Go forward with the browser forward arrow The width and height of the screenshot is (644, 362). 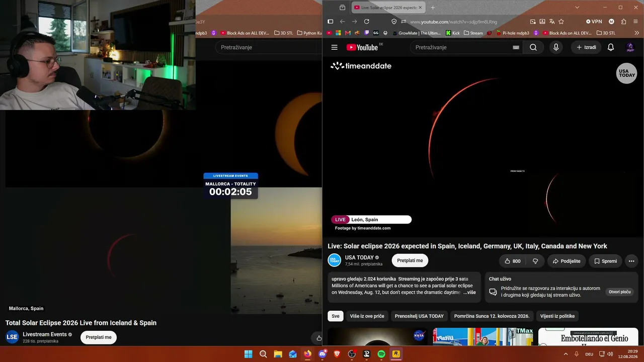click(x=355, y=22)
